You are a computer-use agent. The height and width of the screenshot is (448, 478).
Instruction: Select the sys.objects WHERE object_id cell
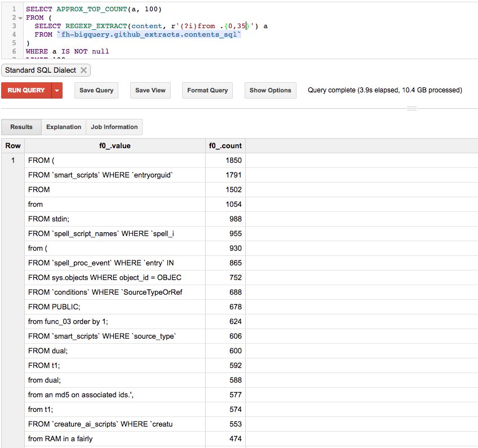click(x=115, y=278)
